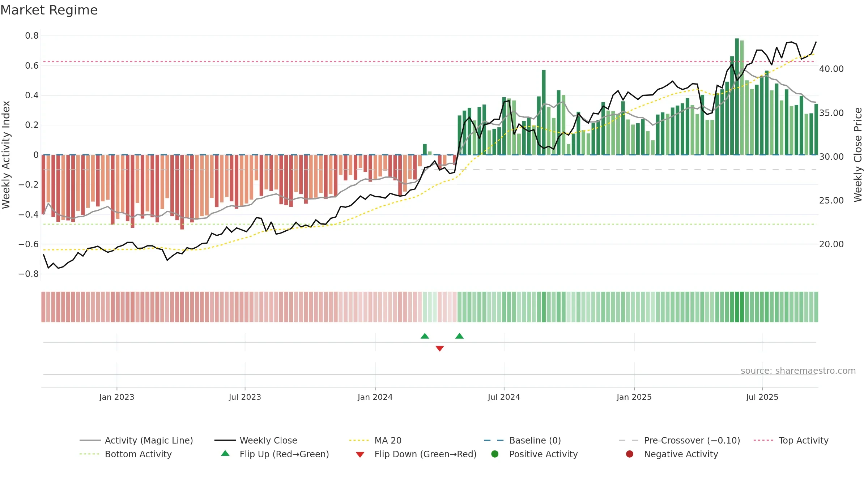
Task: Click the −0.4 activity axis tick
Action: (29, 214)
